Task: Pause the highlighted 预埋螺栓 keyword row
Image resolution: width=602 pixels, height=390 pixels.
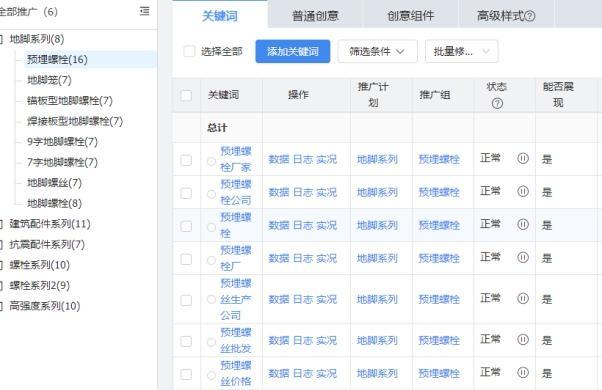Action: pyautogui.click(x=523, y=224)
